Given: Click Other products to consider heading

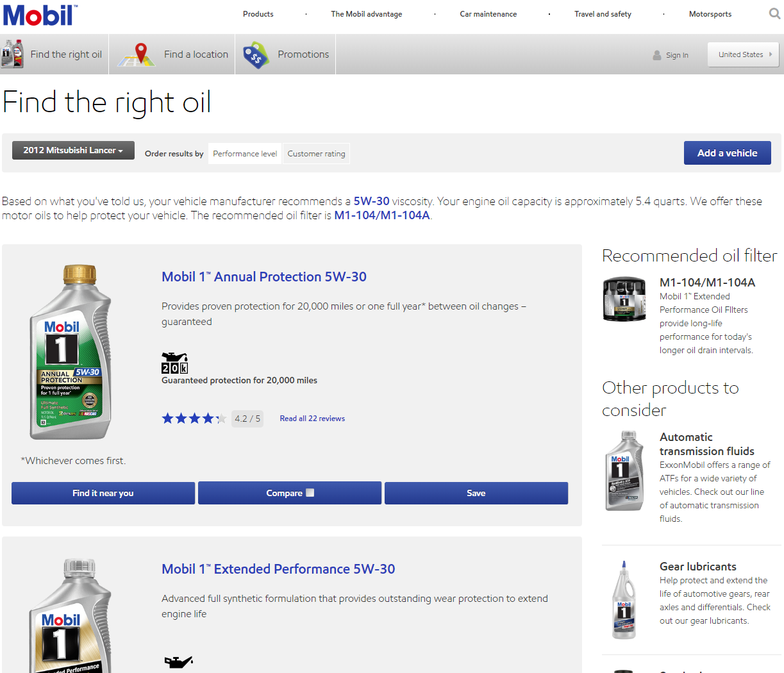Looking at the screenshot, I should point(671,399).
